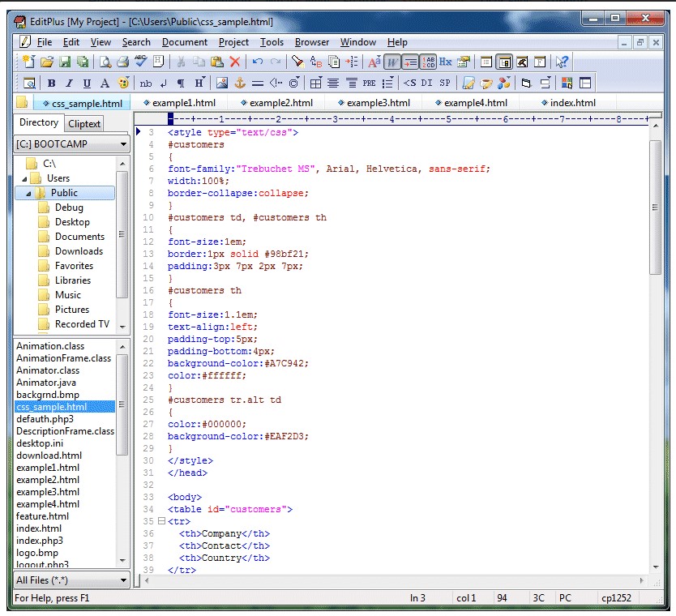Viewport: 676px width, 616px height.
Task: Click the Hx hex viewer icon
Action: [x=445, y=62]
